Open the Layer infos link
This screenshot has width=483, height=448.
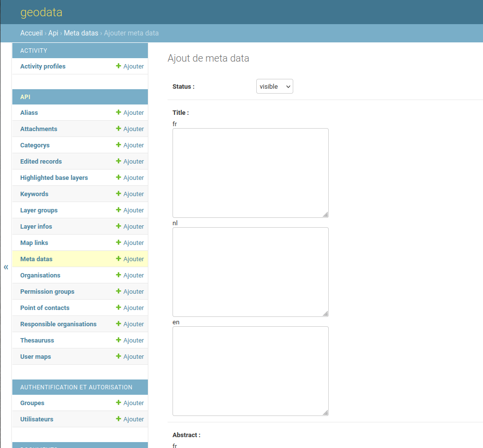(36, 226)
